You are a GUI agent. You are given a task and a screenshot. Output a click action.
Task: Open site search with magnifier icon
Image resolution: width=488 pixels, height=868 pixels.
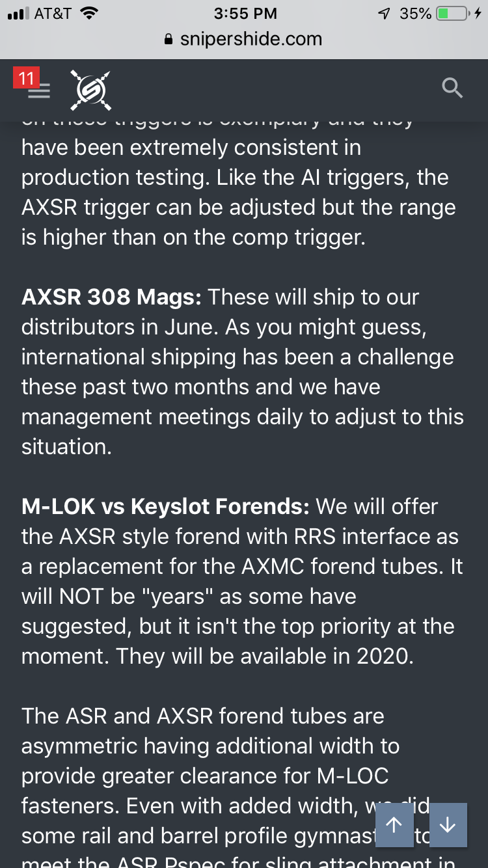tap(452, 87)
